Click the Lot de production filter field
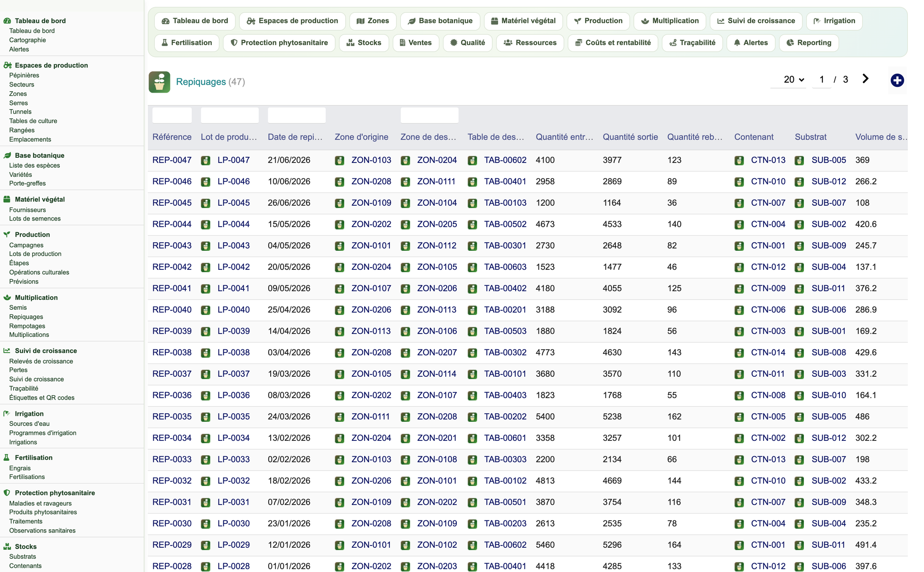 click(x=230, y=115)
